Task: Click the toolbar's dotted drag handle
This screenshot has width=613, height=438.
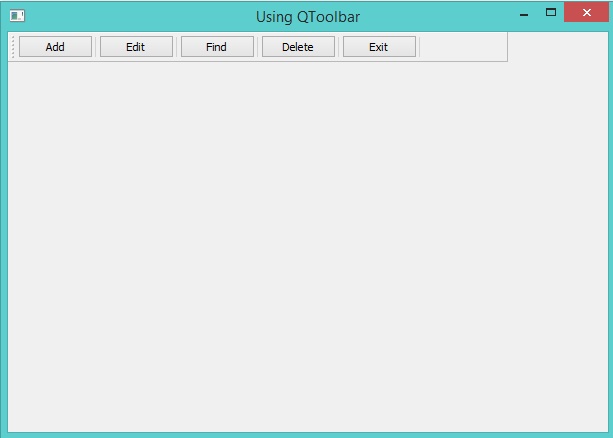Action: [x=12, y=47]
